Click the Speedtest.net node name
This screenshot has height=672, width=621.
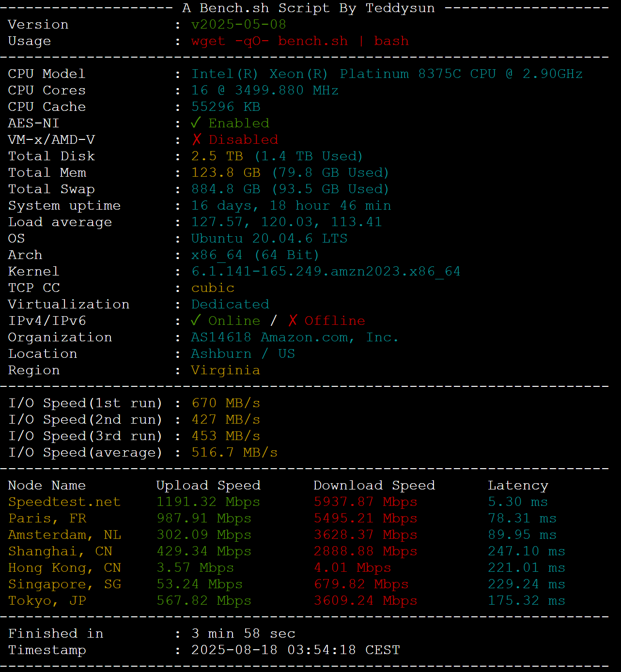coord(64,502)
